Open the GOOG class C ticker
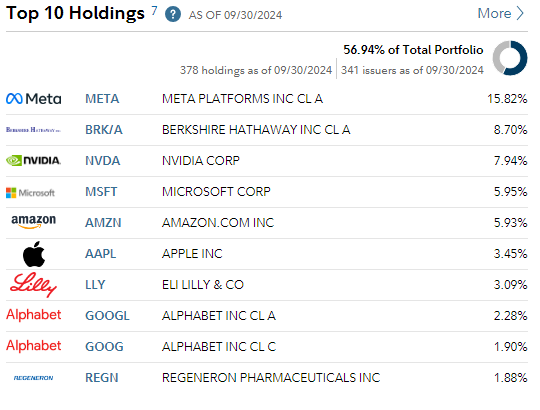540x410 pixels. [104, 347]
